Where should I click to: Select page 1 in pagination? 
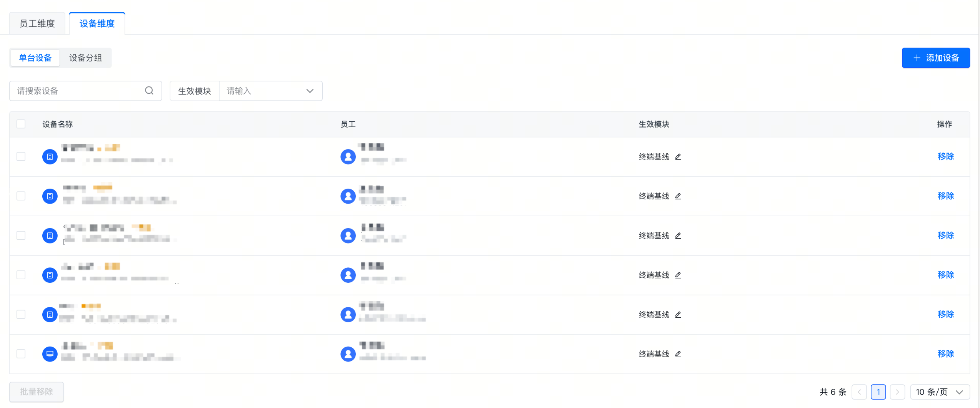(x=878, y=392)
